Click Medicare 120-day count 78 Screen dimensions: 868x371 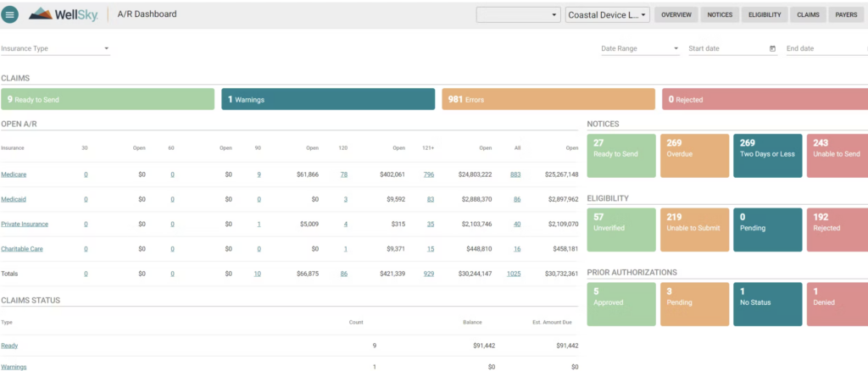pos(344,174)
